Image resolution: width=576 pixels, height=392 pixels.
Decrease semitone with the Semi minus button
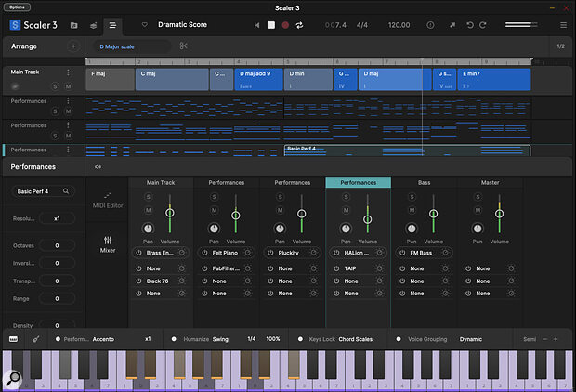coord(544,339)
